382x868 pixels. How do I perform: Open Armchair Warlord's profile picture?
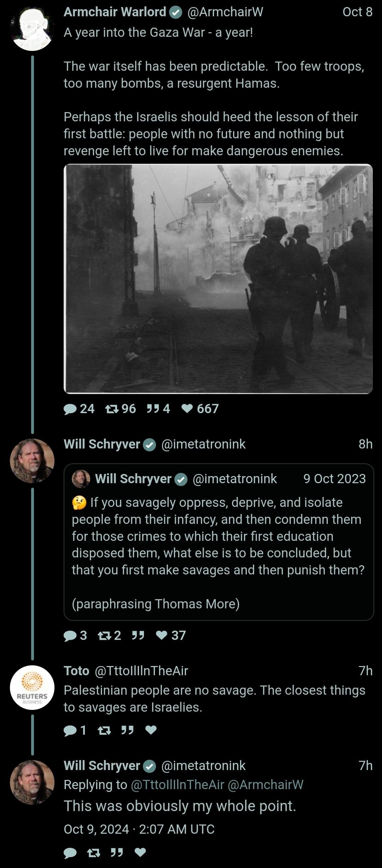tap(32, 29)
